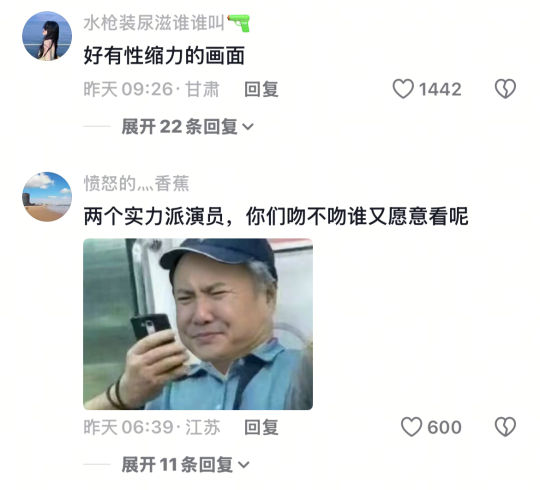
Task: Tap the 600 like count
Action: pyautogui.click(x=444, y=427)
